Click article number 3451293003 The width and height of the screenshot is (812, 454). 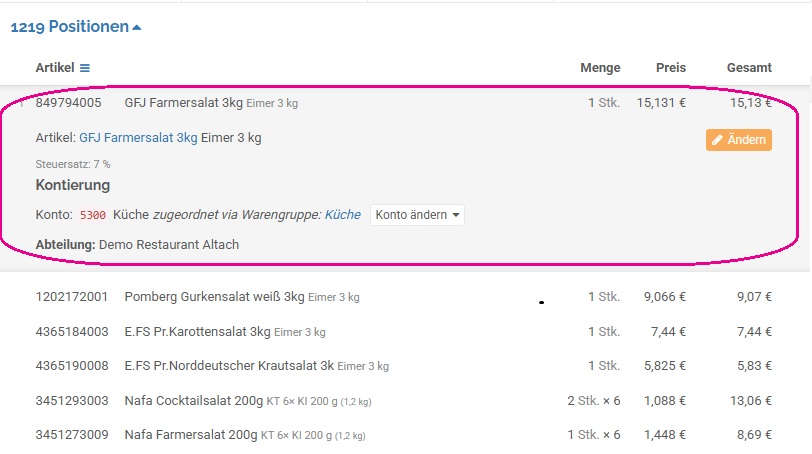point(72,400)
